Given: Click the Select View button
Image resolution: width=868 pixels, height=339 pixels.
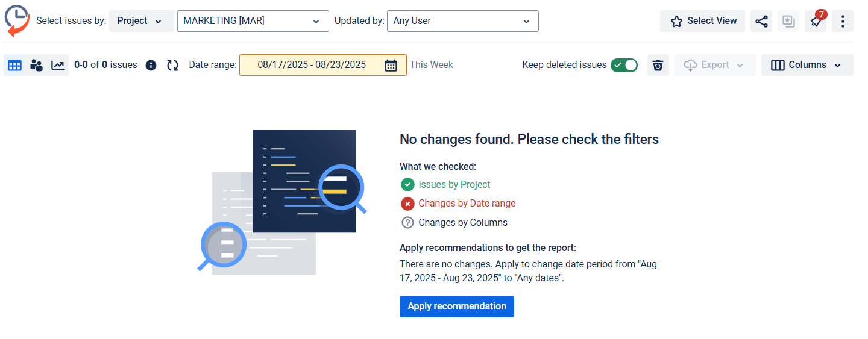Looking at the screenshot, I should (702, 21).
